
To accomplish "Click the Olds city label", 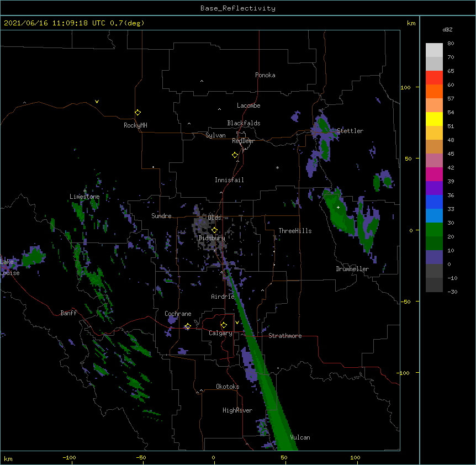I will pyautogui.click(x=214, y=218).
